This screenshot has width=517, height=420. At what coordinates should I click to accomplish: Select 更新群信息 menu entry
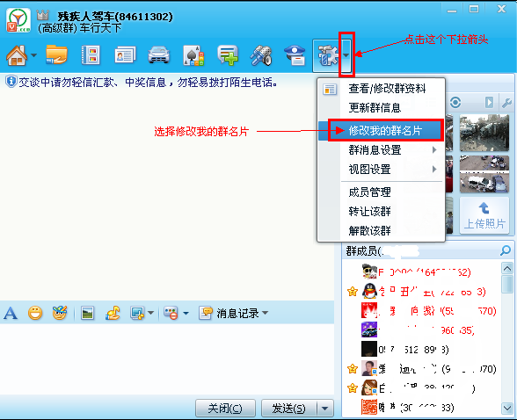click(375, 108)
